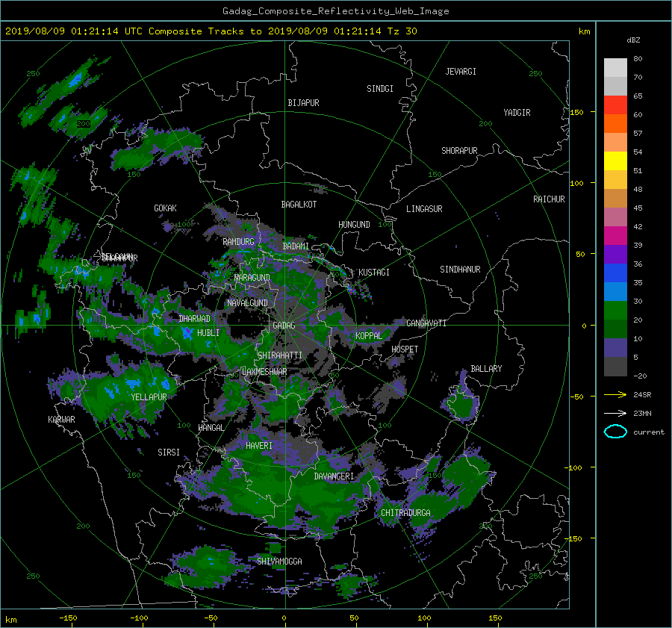Click the magenta 39 dBZ legend swatch

coord(615,235)
